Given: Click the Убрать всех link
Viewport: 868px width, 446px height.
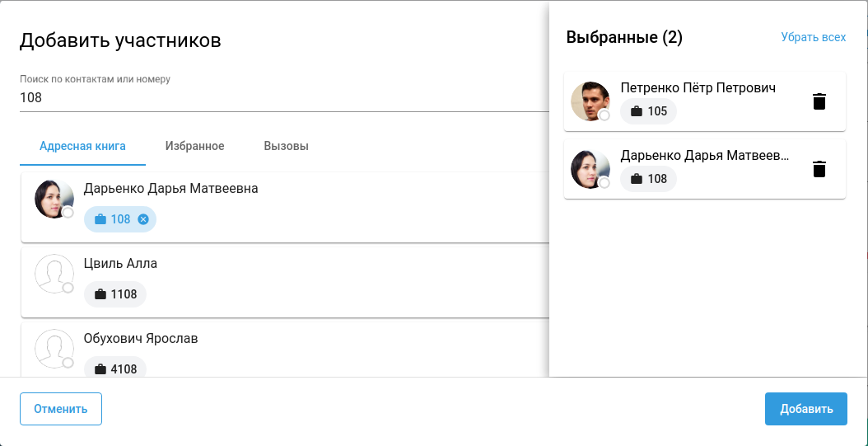Looking at the screenshot, I should [813, 37].
